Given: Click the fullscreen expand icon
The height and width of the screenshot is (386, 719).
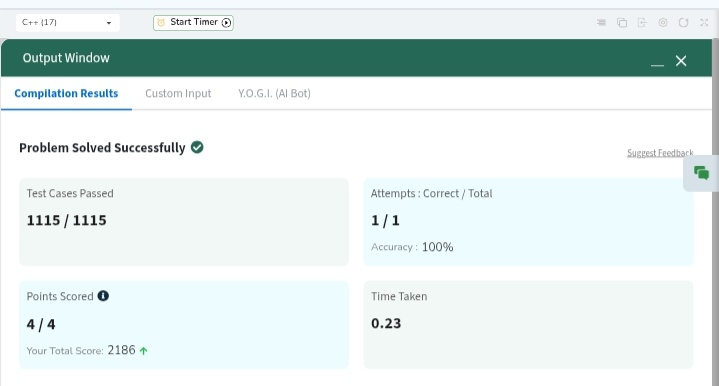Looking at the screenshot, I should click(704, 22).
